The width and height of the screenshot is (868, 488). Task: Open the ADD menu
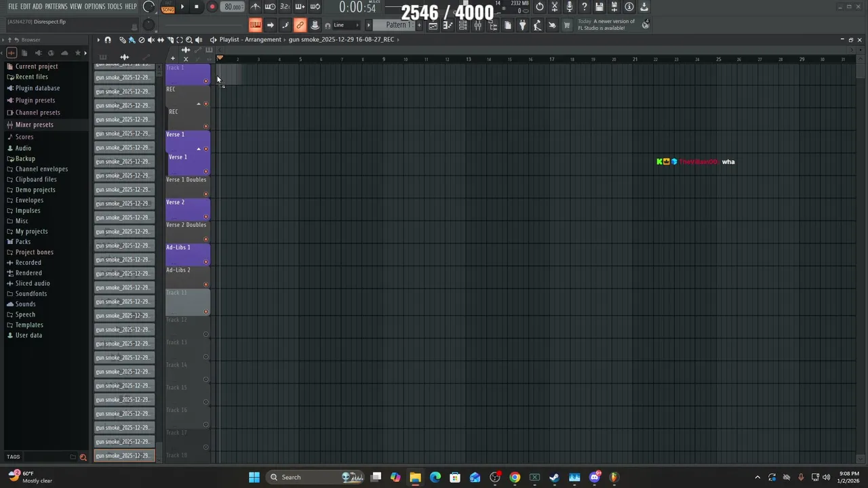tap(37, 7)
